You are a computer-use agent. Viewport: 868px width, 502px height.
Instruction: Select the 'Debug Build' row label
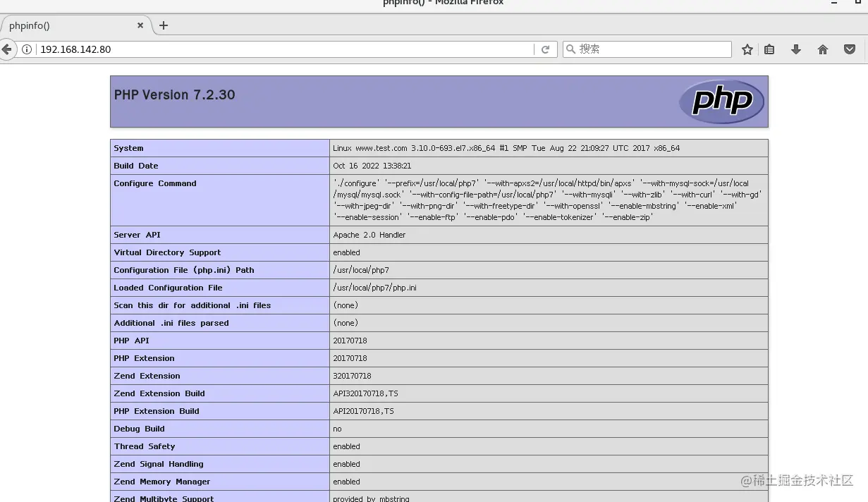[x=139, y=429]
